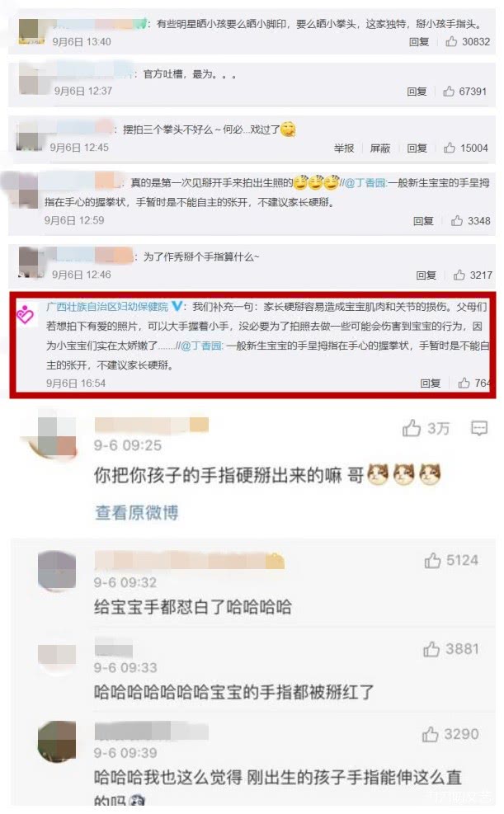Click 回复 on the 12:46 comment
This screenshot has width=504, height=814.
point(426,275)
